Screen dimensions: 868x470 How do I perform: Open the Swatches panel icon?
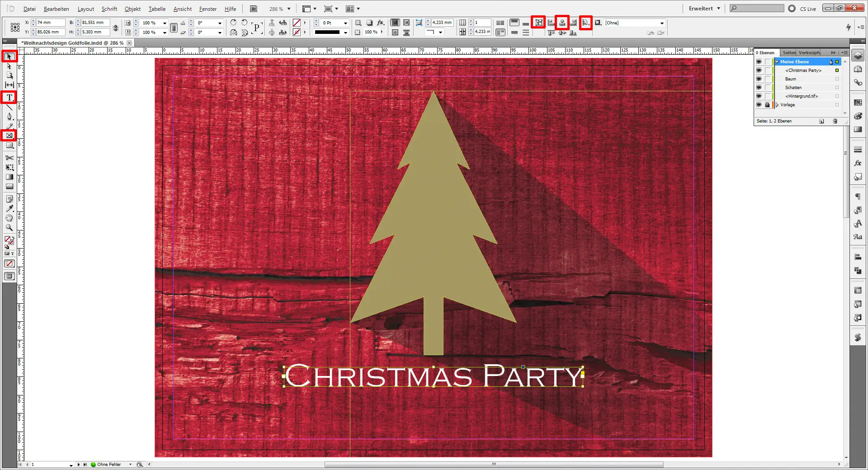pyautogui.click(x=858, y=102)
